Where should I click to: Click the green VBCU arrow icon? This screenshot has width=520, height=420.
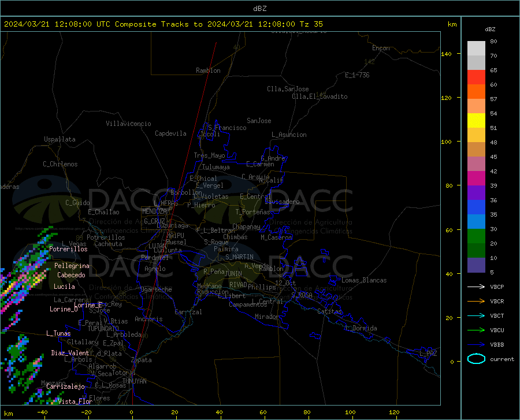(x=476, y=330)
